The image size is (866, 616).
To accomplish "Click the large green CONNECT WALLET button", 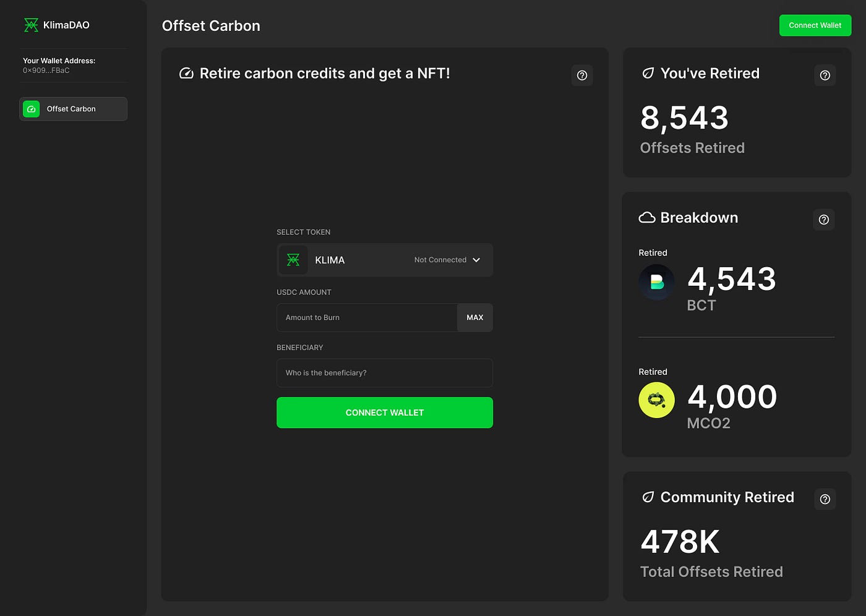I will click(x=385, y=413).
